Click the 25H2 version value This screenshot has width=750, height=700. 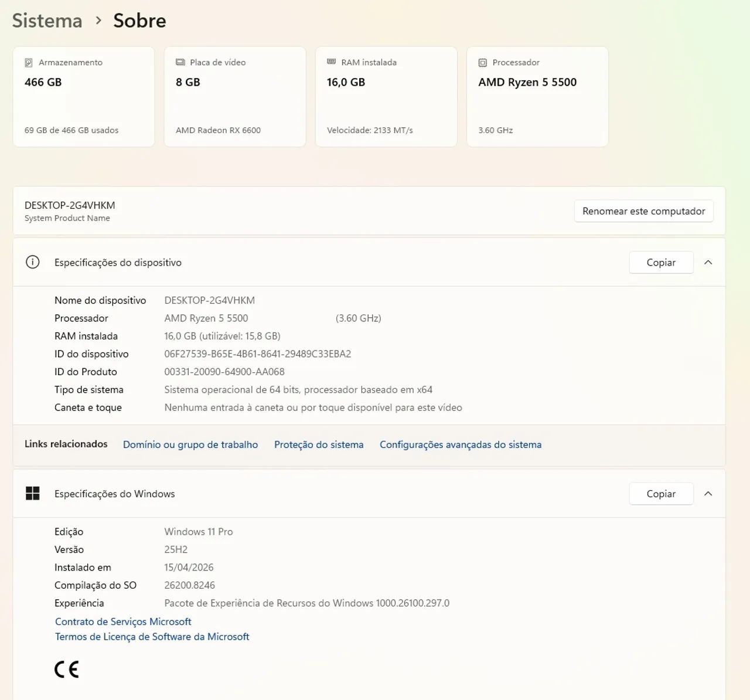coord(176,549)
